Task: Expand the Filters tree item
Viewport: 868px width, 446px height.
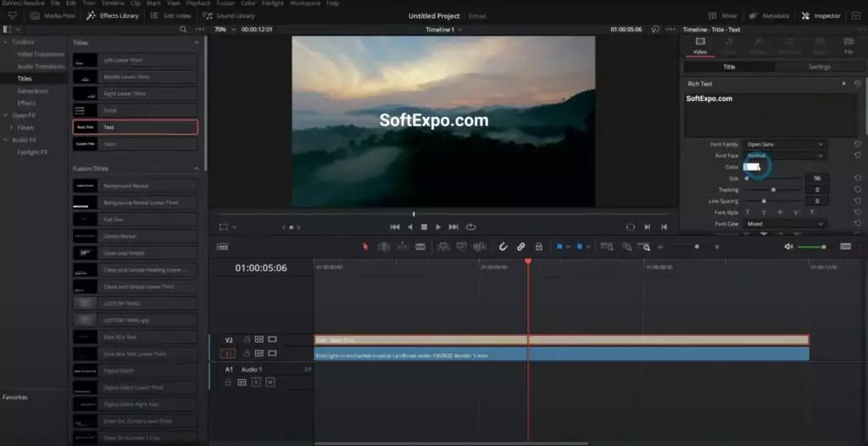Action: point(10,127)
